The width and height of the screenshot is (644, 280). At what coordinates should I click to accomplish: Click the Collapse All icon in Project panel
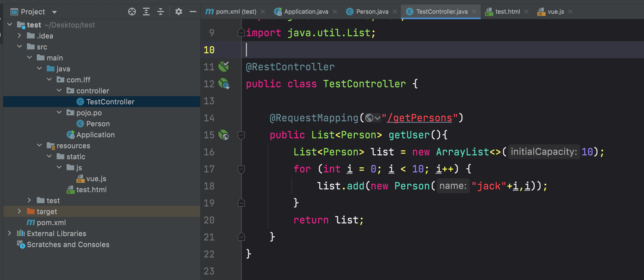point(161,12)
